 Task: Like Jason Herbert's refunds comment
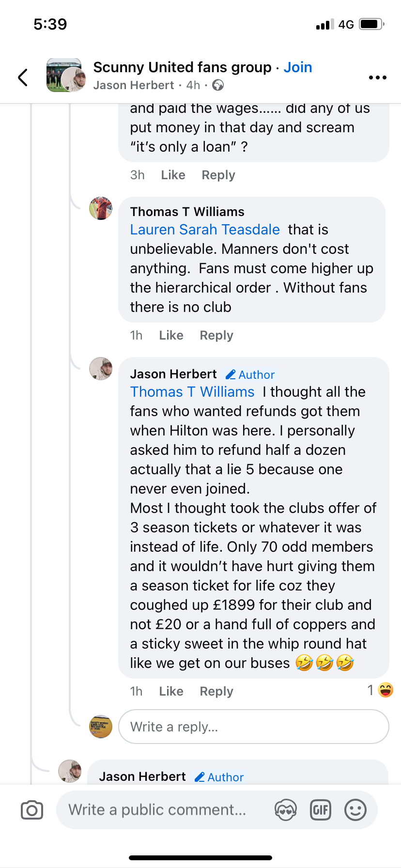click(x=171, y=691)
